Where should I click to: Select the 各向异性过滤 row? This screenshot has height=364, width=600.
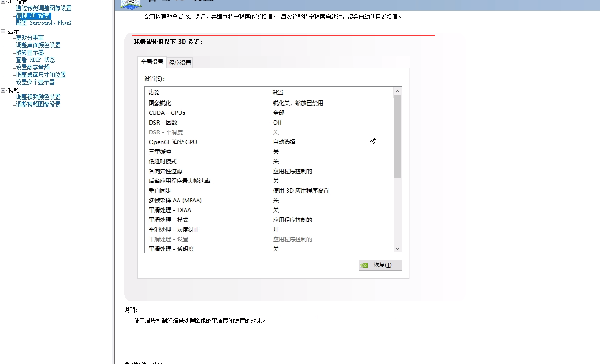tap(269, 171)
